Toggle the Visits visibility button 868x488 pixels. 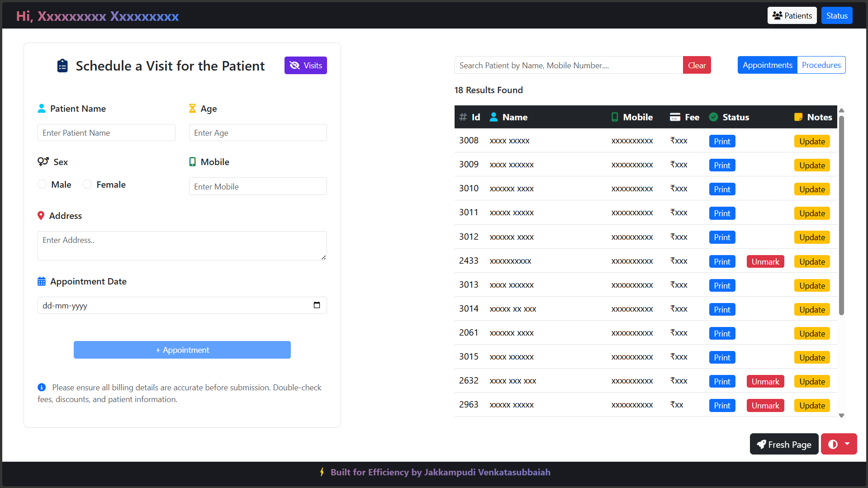click(x=305, y=66)
